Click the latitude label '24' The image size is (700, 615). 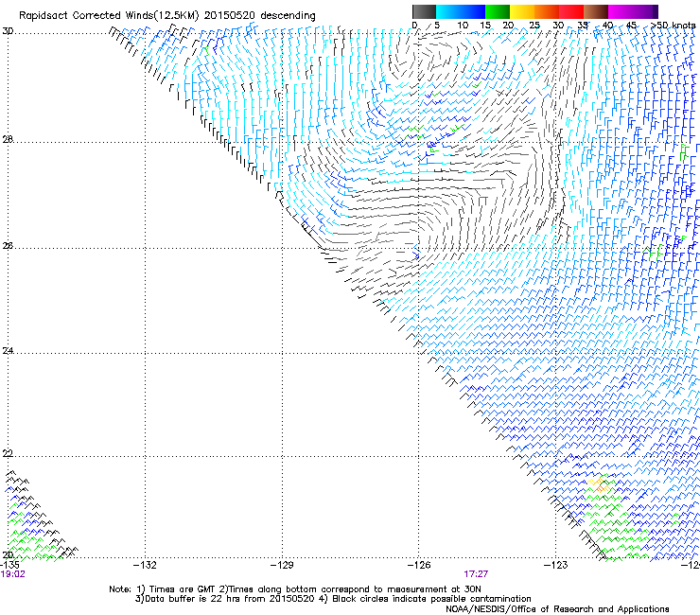tap(8, 351)
